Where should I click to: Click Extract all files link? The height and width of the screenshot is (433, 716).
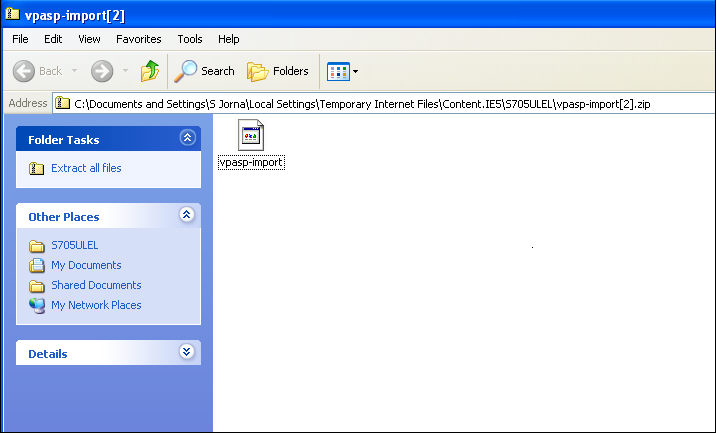[x=86, y=168]
